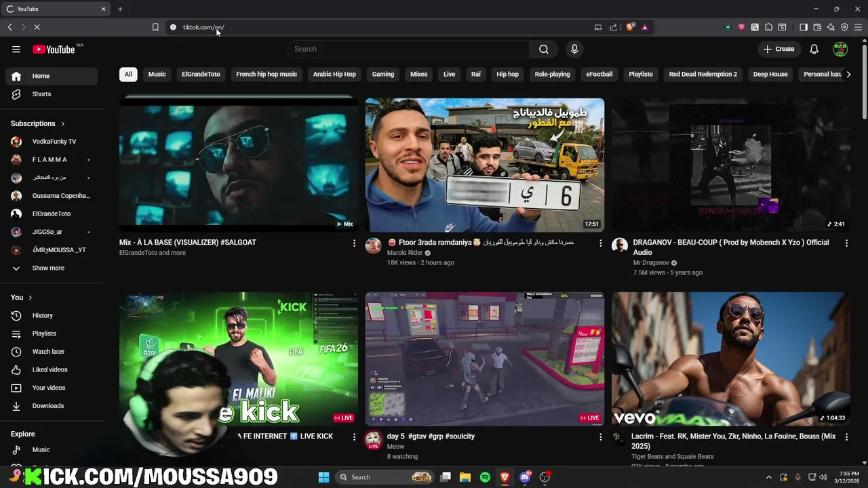Screen dimensions: 868x488
Task: Start voice search with microphone icon
Action: coord(574,49)
